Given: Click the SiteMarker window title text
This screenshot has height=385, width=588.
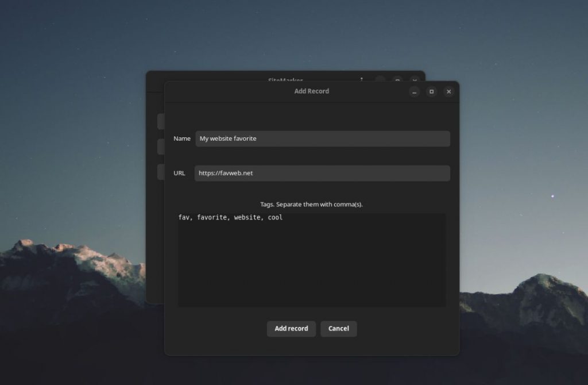Looking at the screenshot, I should pyautogui.click(x=285, y=80).
